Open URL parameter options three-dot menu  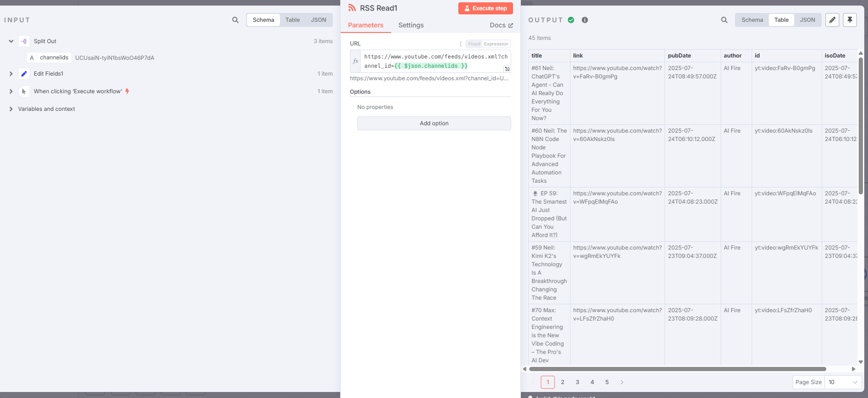pos(460,44)
